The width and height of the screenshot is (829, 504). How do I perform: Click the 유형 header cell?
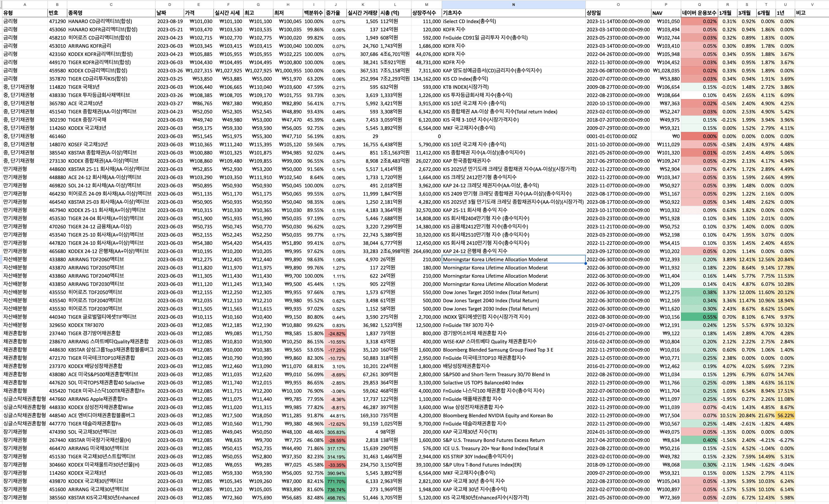click(x=25, y=13)
